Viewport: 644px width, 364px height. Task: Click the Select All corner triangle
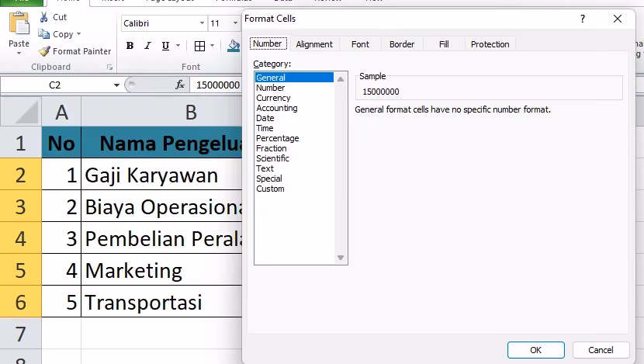(21, 111)
